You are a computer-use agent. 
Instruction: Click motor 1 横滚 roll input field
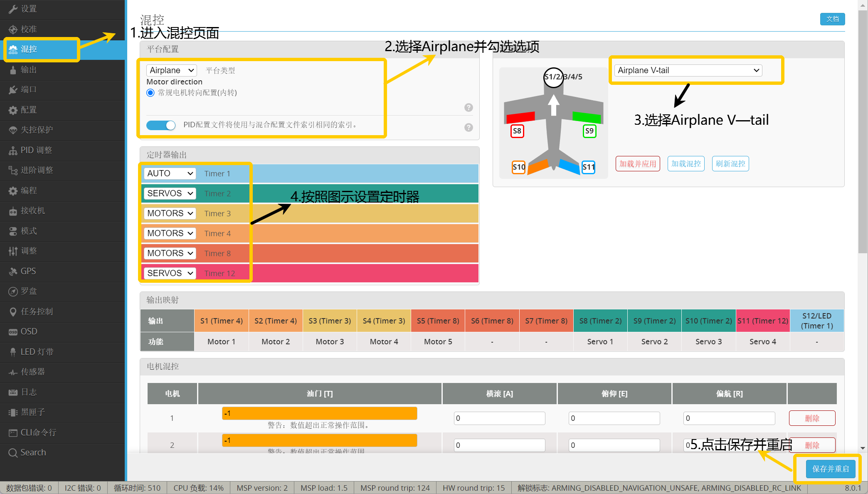tap(499, 418)
